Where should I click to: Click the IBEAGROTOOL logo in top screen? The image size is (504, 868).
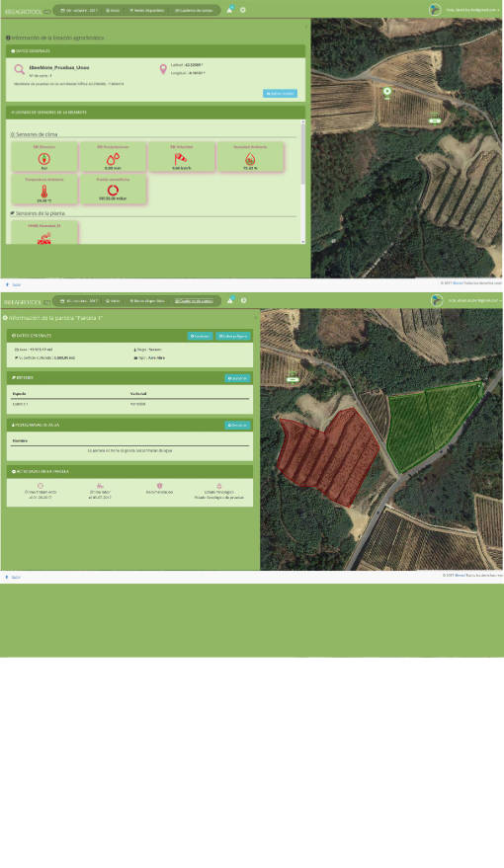[27, 11]
